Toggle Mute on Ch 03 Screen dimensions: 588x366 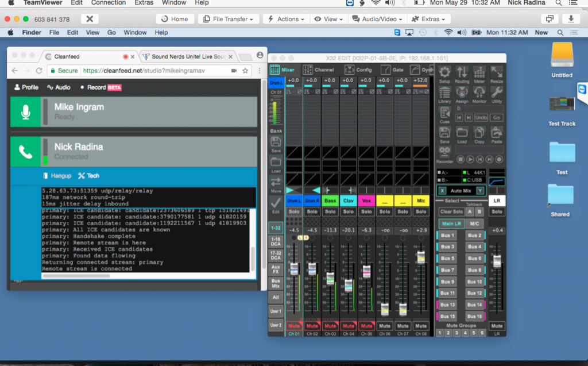click(x=330, y=326)
